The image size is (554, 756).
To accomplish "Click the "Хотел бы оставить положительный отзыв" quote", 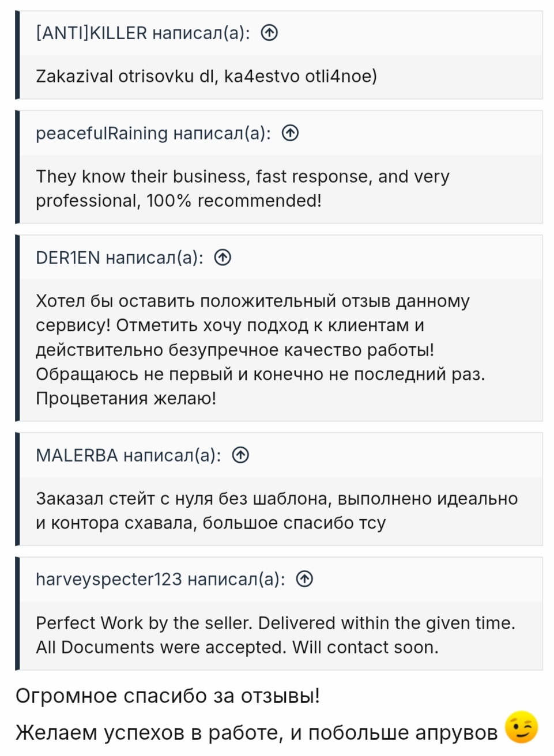I will (252, 301).
